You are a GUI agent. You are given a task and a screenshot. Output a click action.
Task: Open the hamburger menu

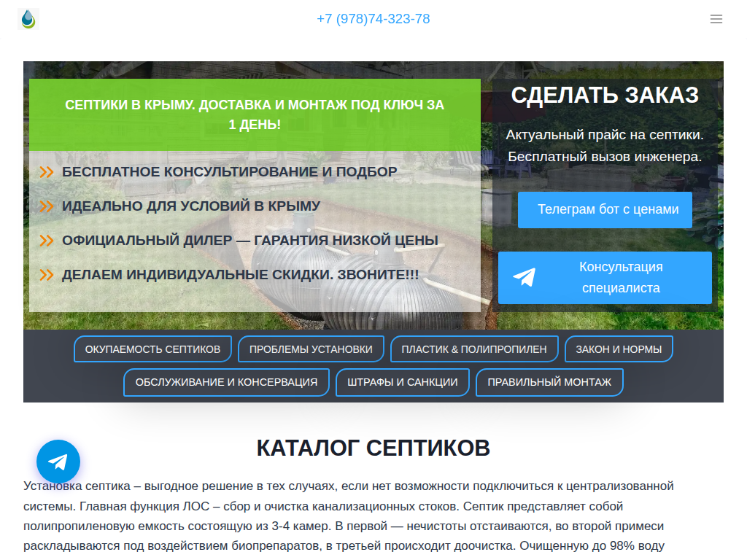pyautogui.click(x=716, y=19)
